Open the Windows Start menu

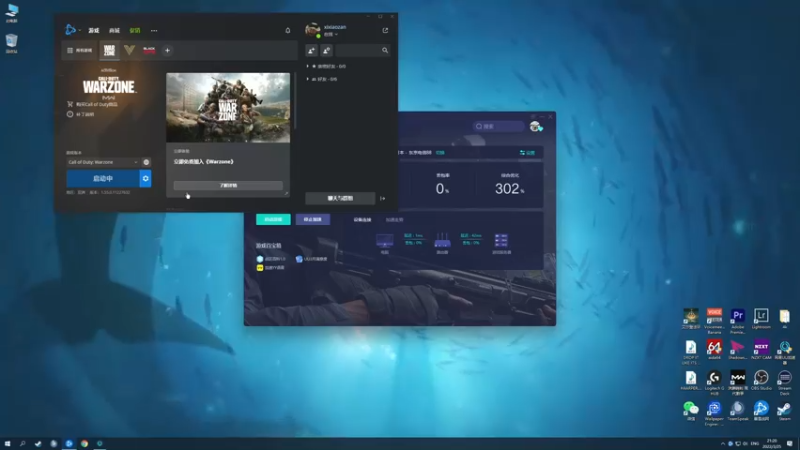coord(7,443)
